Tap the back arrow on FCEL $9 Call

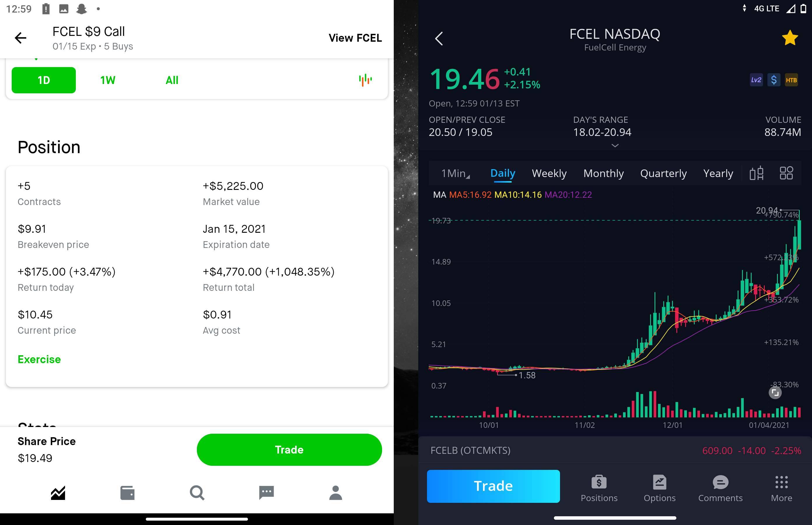(20, 38)
